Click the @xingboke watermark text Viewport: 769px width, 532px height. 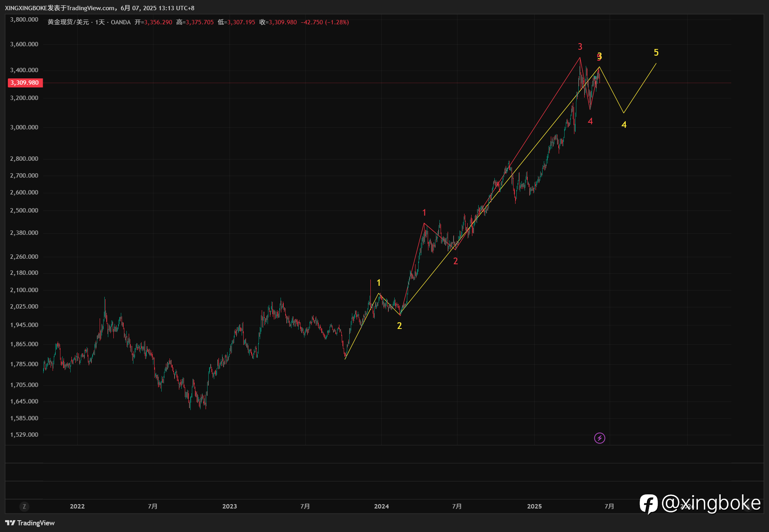point(711,503)
